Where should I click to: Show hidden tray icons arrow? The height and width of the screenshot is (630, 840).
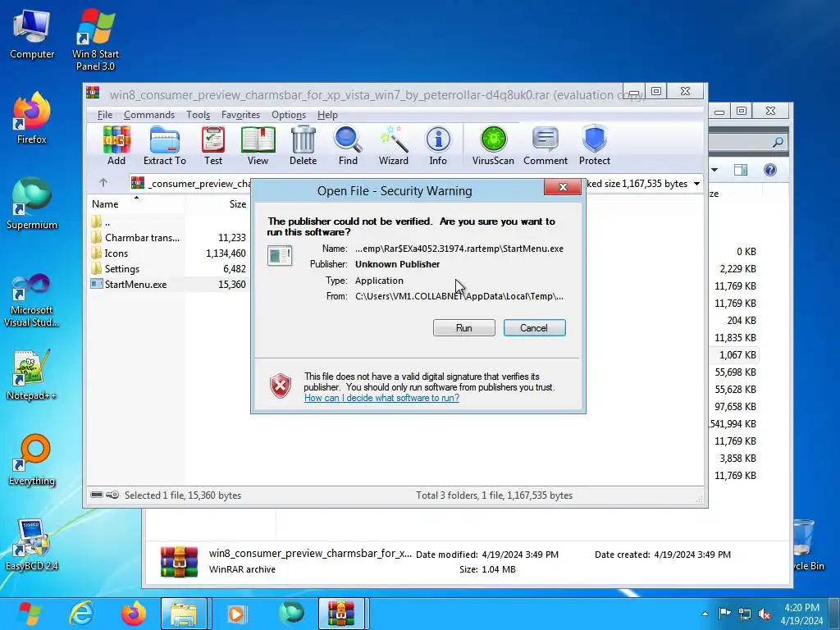pos(705,614)
